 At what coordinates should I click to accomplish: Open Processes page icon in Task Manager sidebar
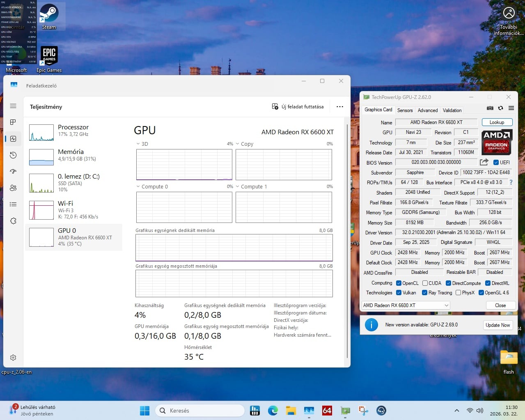13,122
